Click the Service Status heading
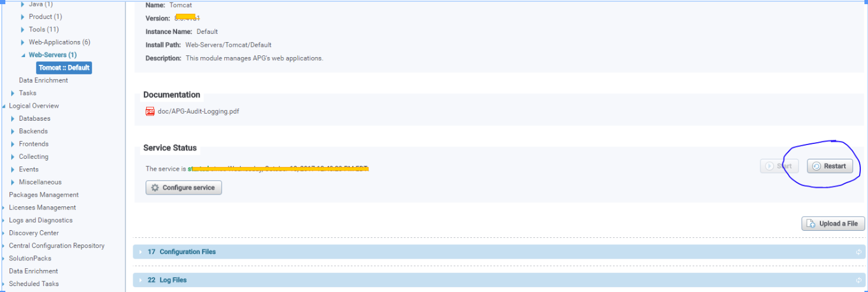This screenshot has height=292, width=868. (170, 147)
